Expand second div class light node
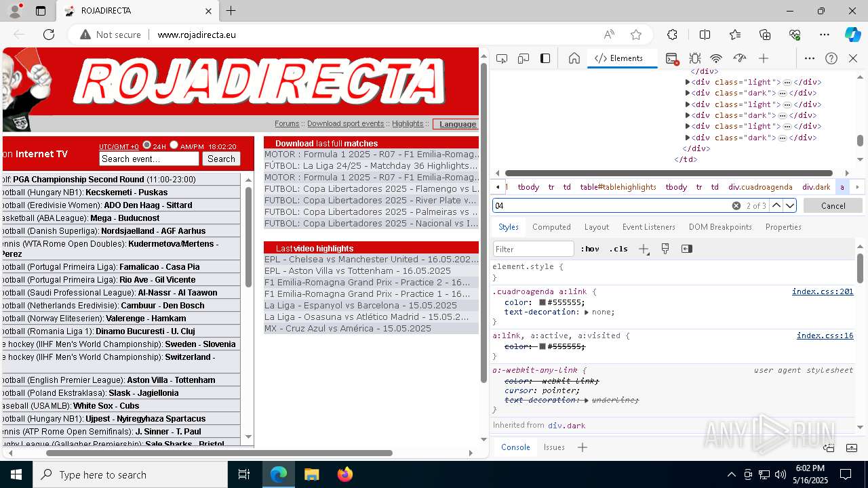 tap(687, 104)
